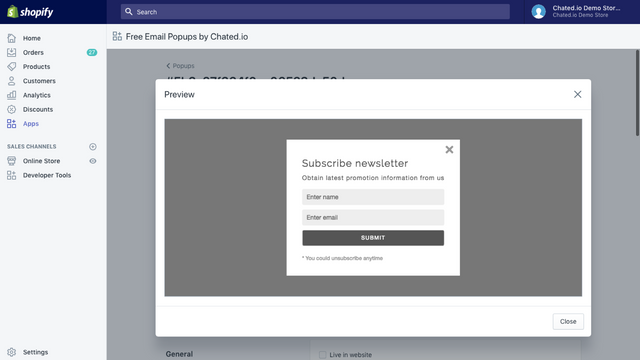This screenshot has height=360, width=640.
Task: Focus the top Search field
Action: tap(315, 12)
